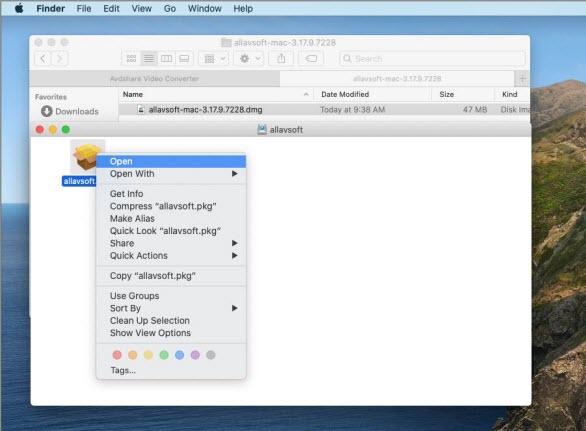
Task: Choose Show View Options
Action: 171,333
